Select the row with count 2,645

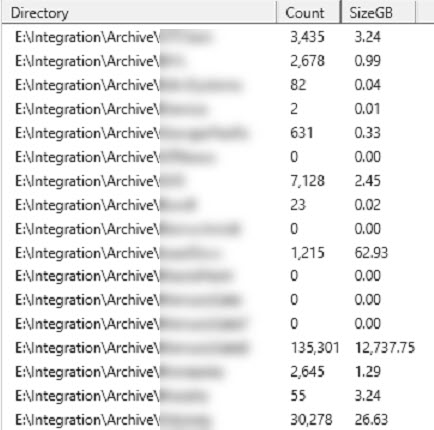click(x=218, y=372)
